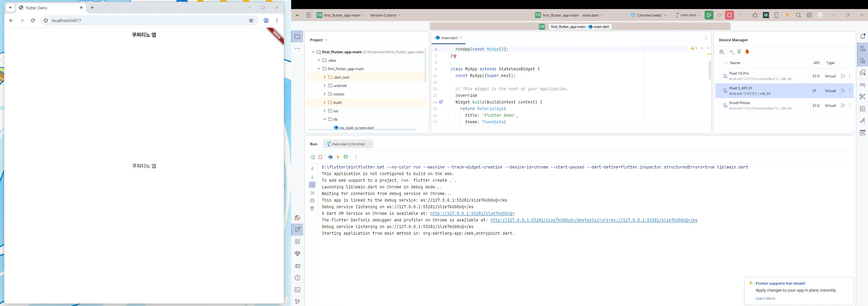Open the Terminal tool window
The height and width of the screenshot is (306, 868).
(x=297, y=290)
